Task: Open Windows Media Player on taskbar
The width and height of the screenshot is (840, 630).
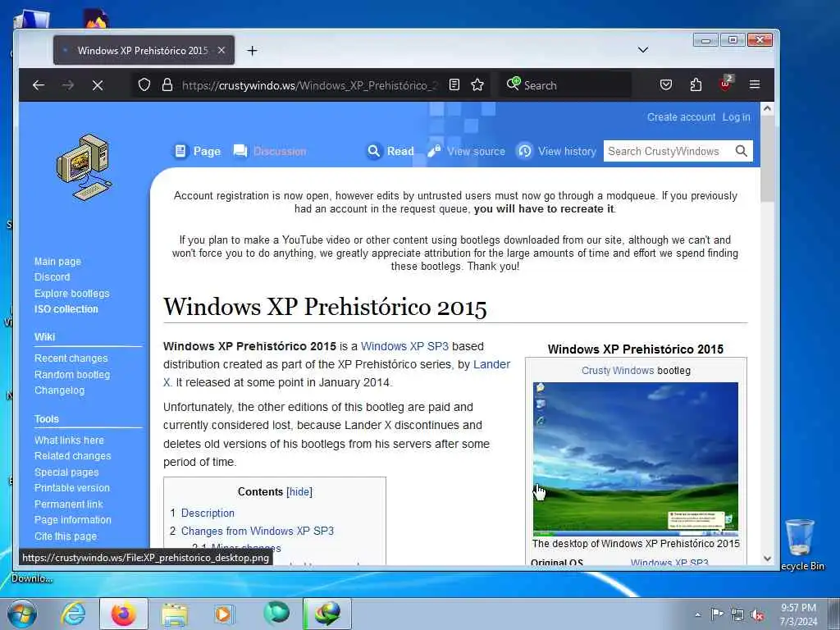Action: pos(225,614)
